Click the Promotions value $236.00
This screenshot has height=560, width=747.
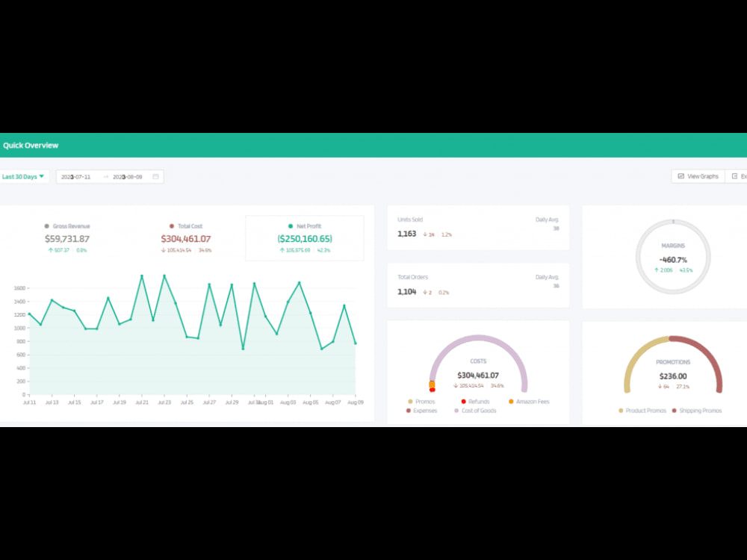[673, 376]
